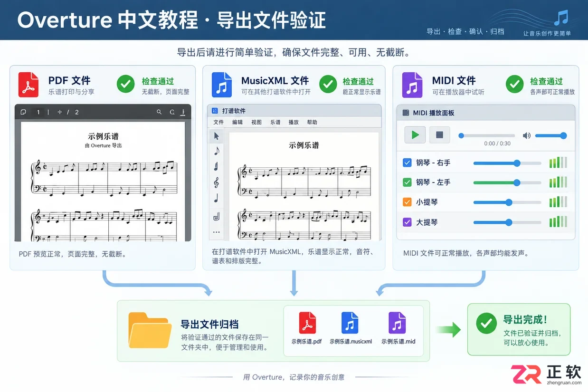Click the purple MIDI file icon in the MIDI 文件 card header
The image size is (588, 392).
[x=412, y=85]
